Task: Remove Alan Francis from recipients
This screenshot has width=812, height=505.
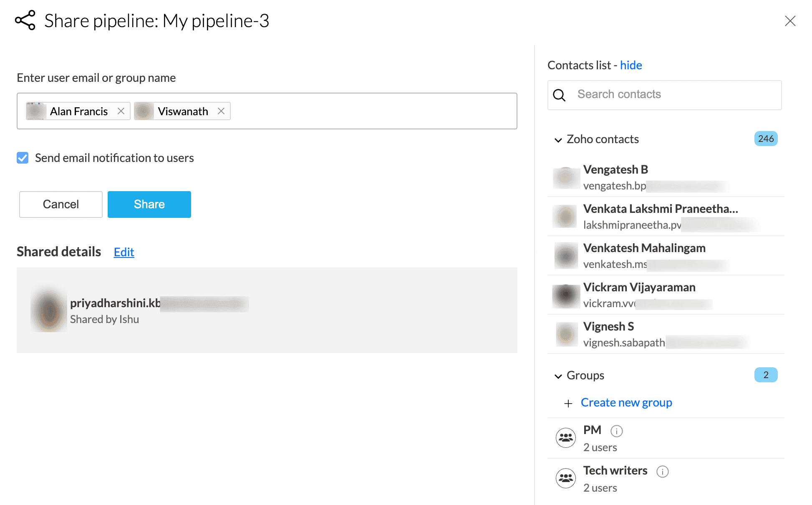Action: pos(121,111)
